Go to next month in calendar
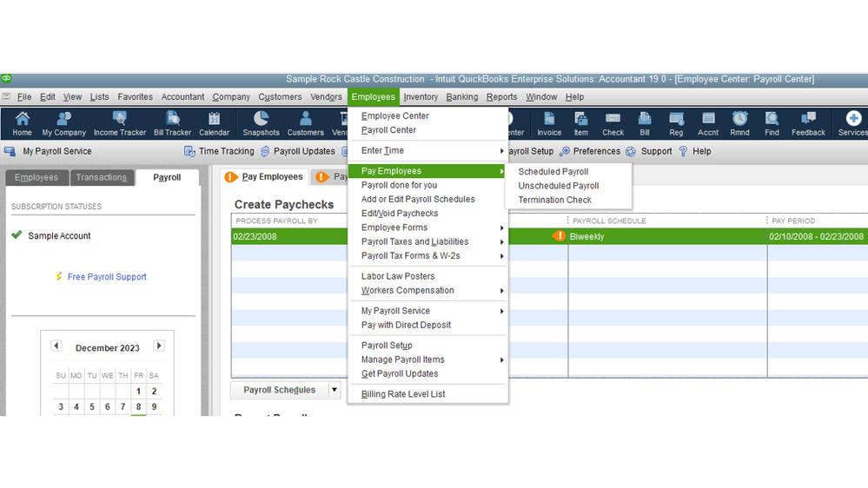This screenshot has width=868, height=488. click(159, 346)
